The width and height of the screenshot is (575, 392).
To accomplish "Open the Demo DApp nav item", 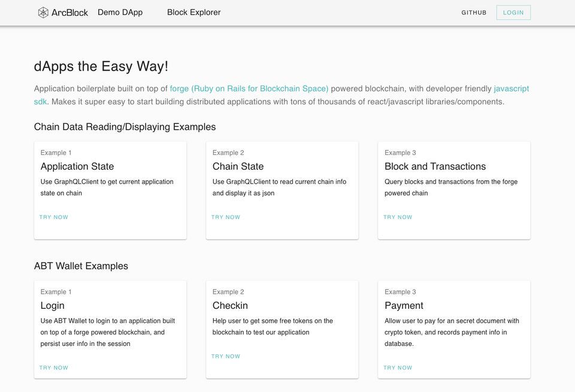I will (120, 13).
